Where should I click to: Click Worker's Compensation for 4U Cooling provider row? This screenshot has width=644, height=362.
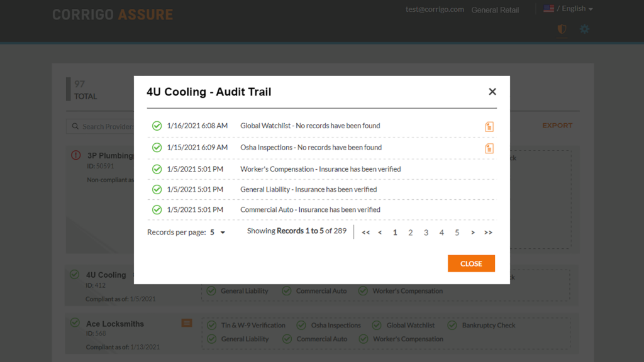tap(408, 291)
